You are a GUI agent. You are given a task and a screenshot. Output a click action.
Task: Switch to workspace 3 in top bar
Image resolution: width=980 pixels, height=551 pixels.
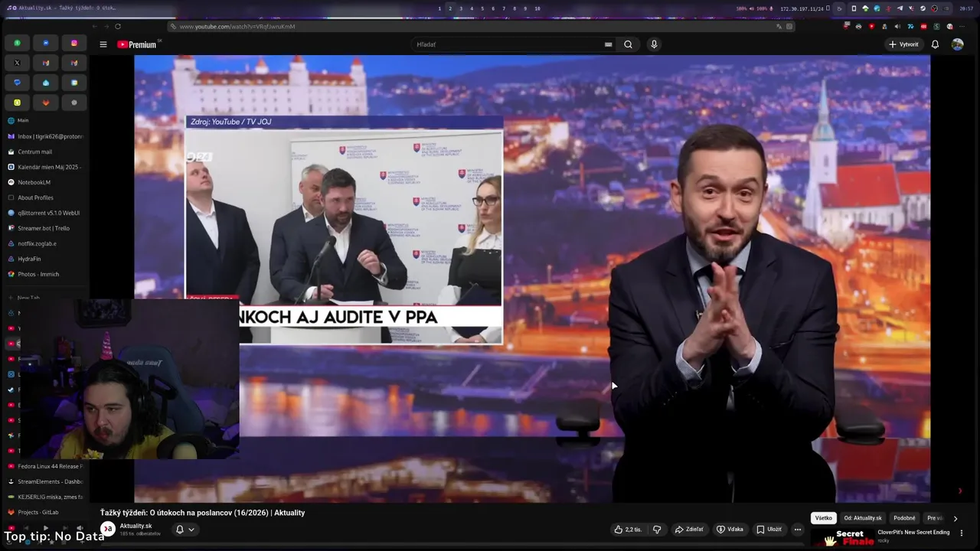click(x=460, y=8)
